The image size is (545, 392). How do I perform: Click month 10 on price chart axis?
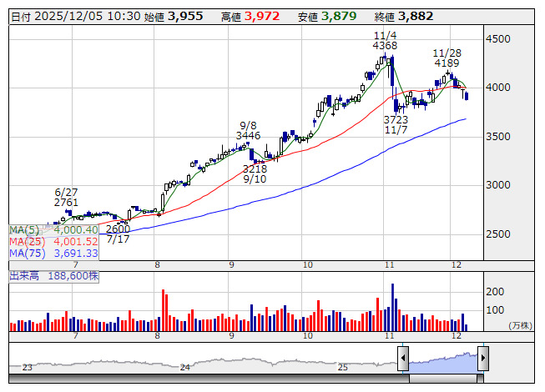(308, 265)
